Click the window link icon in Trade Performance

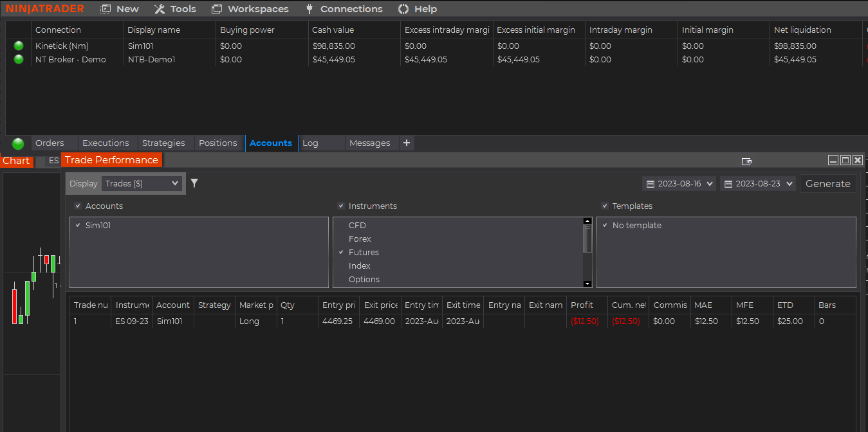coord(746,161)
